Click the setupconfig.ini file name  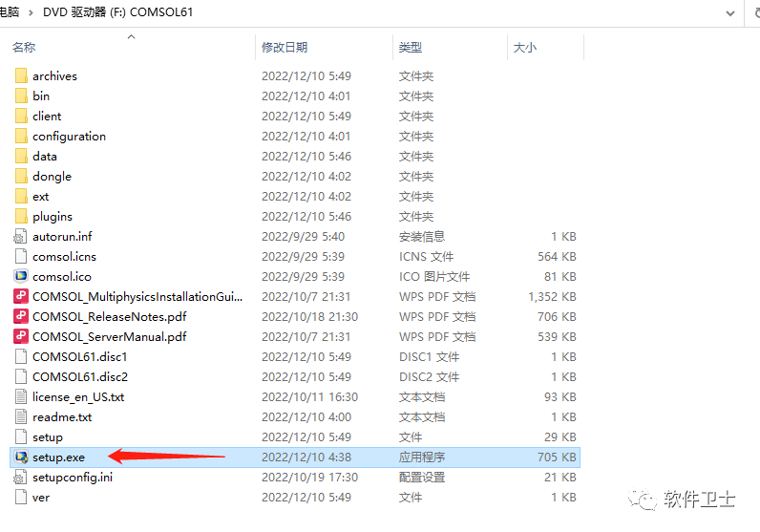click(x=73, y=478)
